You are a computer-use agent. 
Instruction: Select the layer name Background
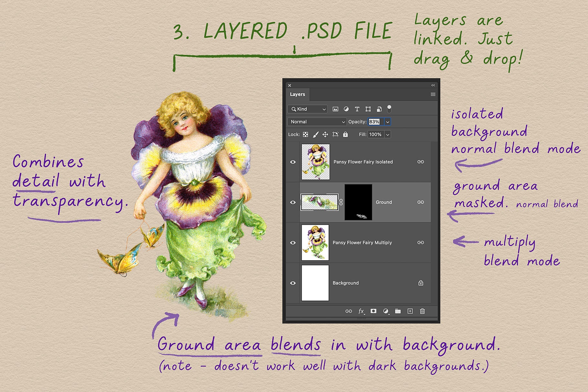tap(346, 283)
